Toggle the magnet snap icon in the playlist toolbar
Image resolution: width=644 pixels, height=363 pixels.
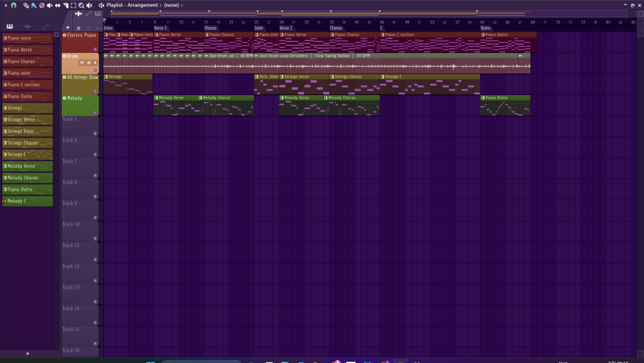[x=13, y=5]
